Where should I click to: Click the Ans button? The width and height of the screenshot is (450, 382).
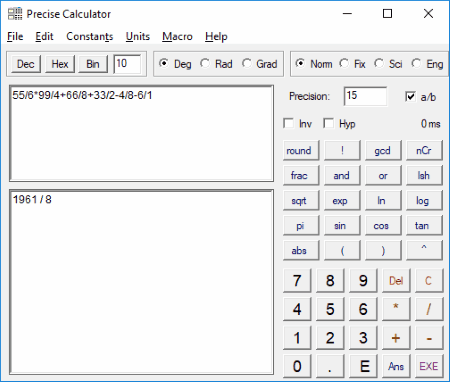click(396, 366)
